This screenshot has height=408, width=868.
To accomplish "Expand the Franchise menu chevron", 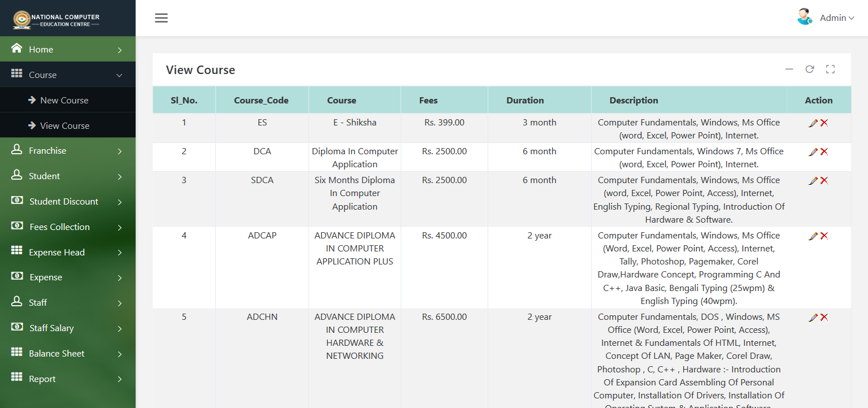I will coord(119,151).
